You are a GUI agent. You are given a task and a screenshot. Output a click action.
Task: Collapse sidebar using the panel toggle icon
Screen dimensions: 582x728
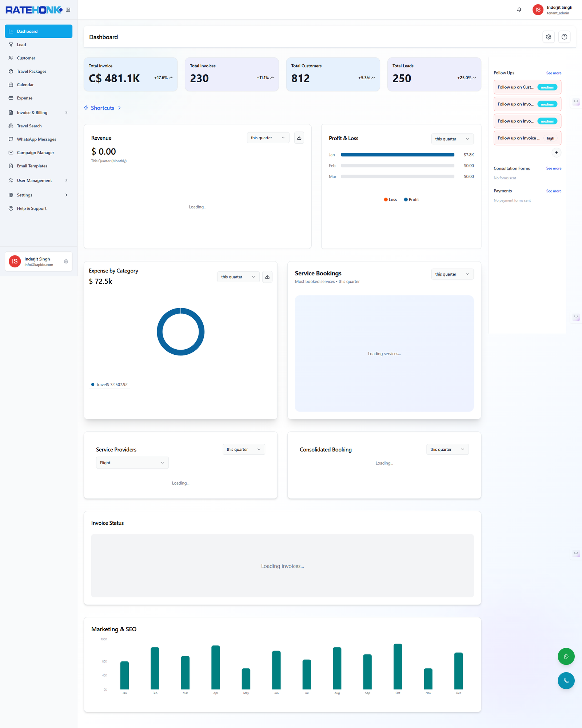[68, 10]
